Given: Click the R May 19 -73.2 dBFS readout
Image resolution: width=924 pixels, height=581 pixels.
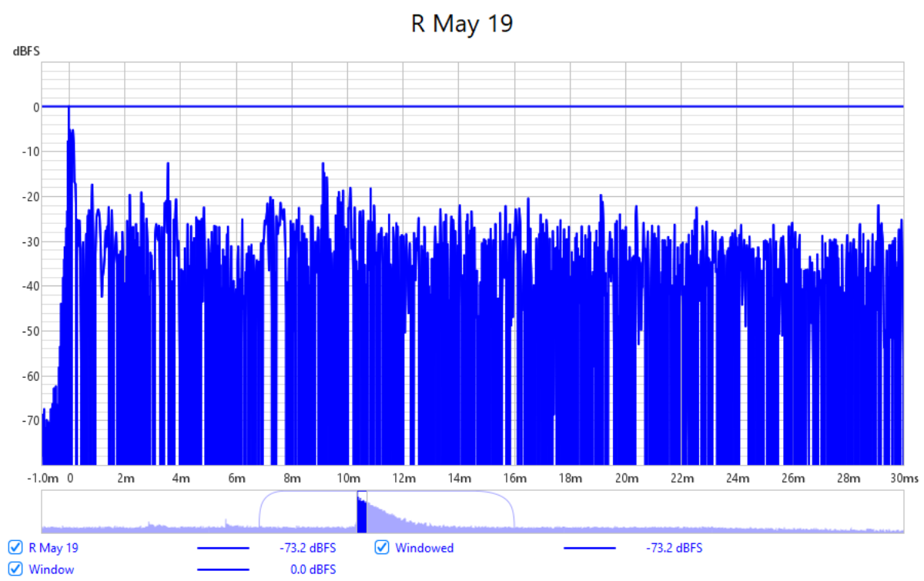Looking at the screenshot, I should pos(307,548).
